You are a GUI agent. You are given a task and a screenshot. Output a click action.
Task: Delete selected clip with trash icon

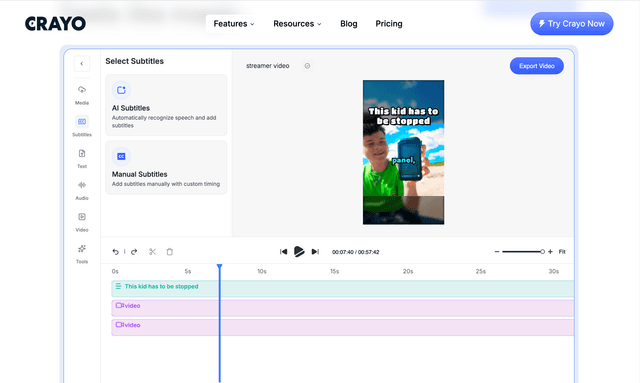pos(170,252)
